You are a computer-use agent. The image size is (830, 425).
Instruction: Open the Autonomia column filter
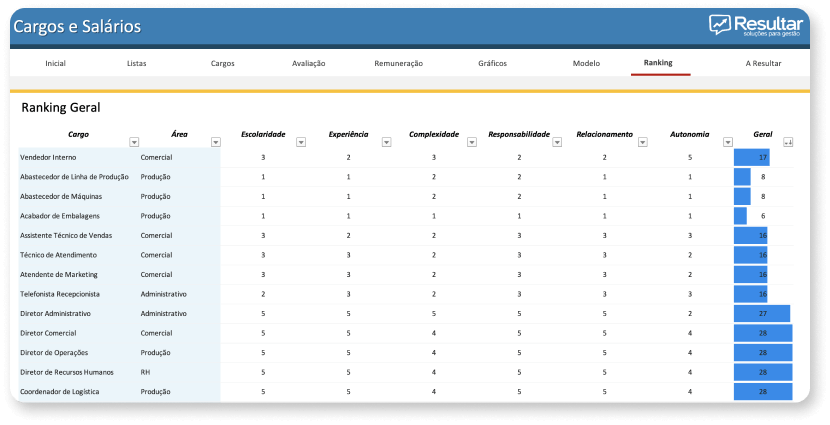pos(727,142)
